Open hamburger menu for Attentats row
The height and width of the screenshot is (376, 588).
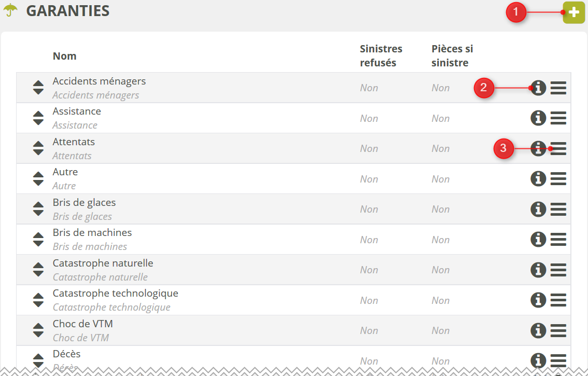[x=558, y=149]
